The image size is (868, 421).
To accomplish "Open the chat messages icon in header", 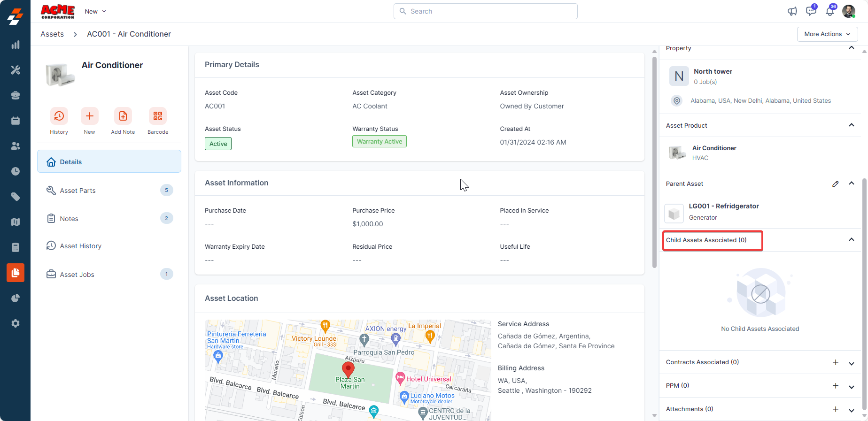I will (811, 11).
